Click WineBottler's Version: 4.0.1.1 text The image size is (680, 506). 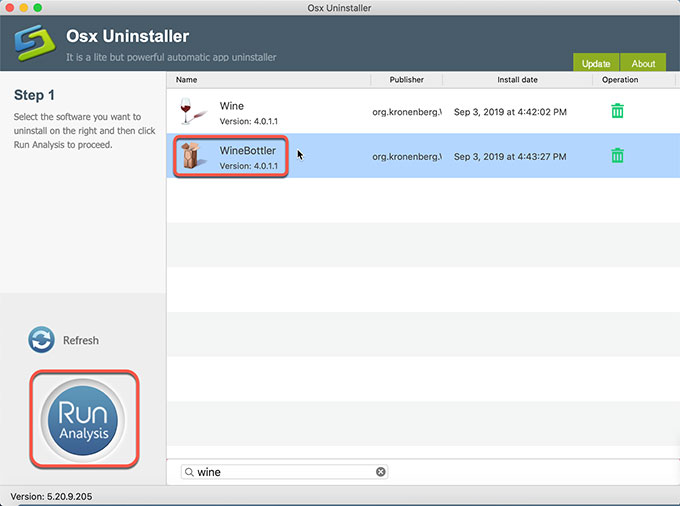[248, 166]
